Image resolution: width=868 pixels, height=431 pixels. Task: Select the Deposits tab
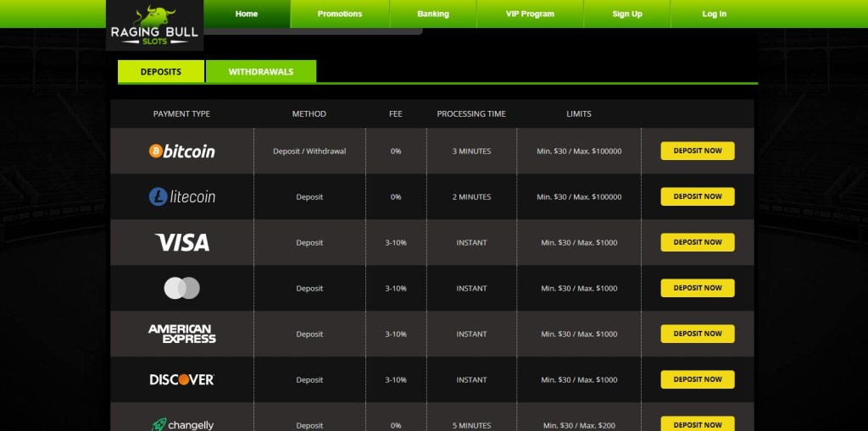tap(161, 72)
